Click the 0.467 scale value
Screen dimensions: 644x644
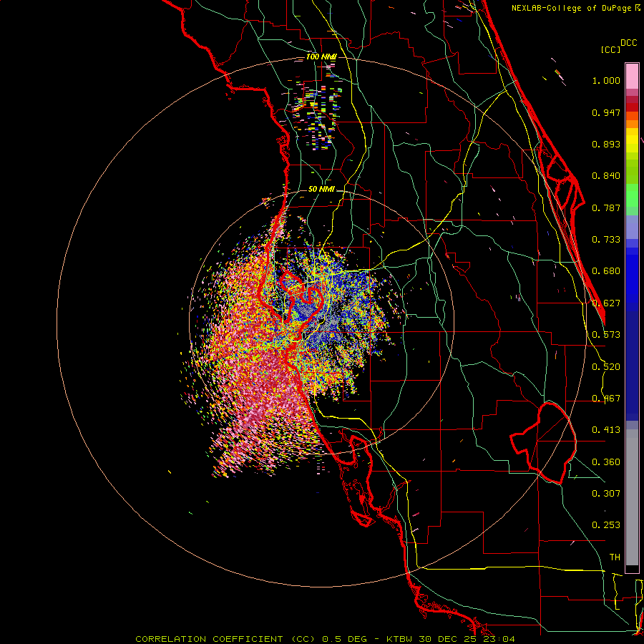click(x=606, y=399)
